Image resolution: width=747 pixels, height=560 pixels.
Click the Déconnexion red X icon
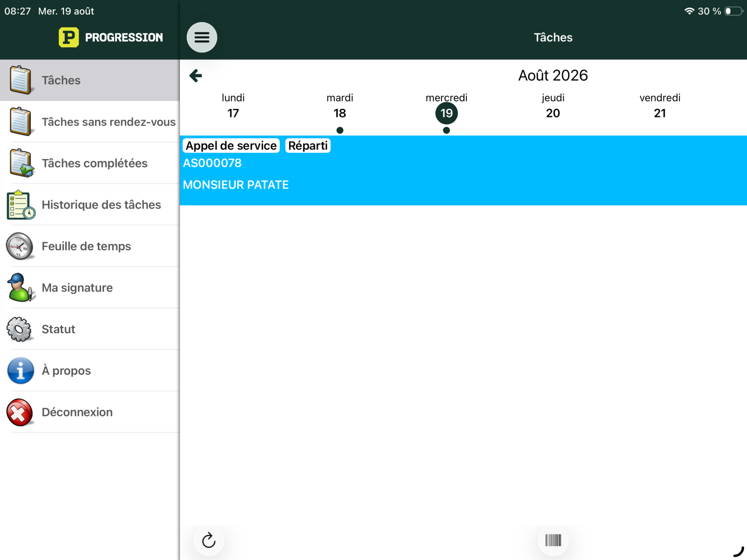(x=20, y=412)
